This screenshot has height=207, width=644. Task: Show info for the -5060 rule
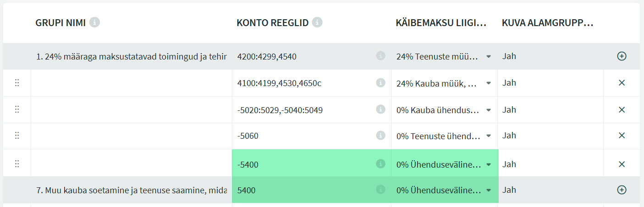pyautogui.click(x=380, y=136)
